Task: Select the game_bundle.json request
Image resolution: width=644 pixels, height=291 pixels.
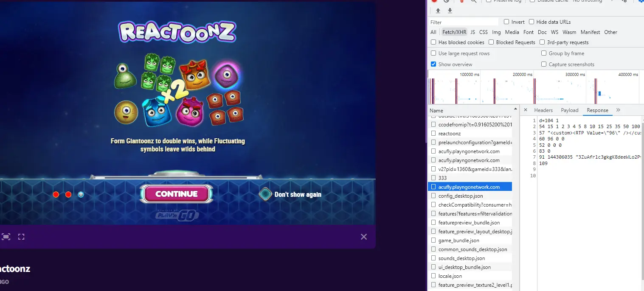Action: coord(470,240)
